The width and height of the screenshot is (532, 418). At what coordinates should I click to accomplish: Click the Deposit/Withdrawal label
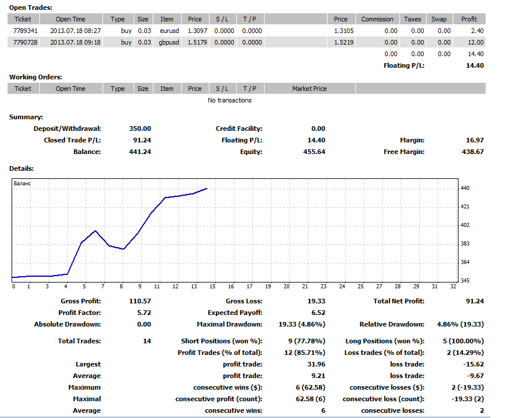(x=67, y=129)
